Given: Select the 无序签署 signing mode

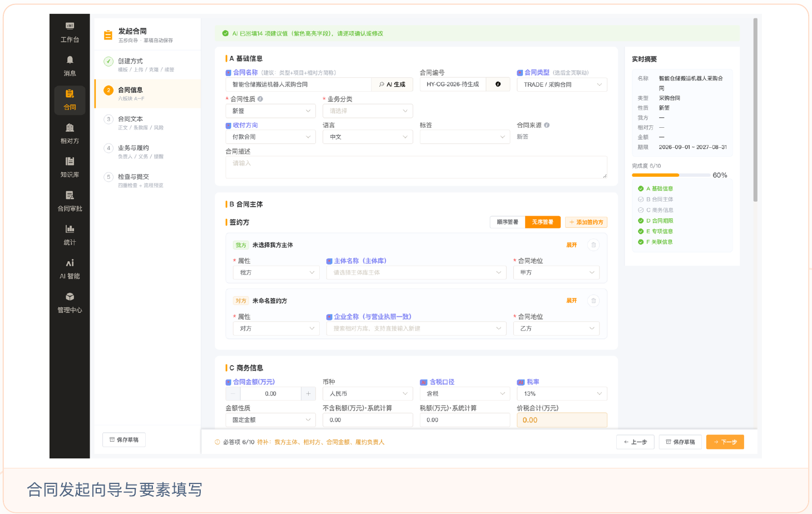Looking at the screenshot, I should (x=542, y=222).
